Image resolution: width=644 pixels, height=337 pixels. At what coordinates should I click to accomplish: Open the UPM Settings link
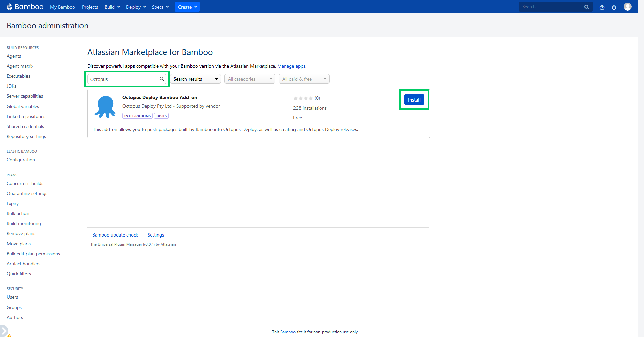156,235
